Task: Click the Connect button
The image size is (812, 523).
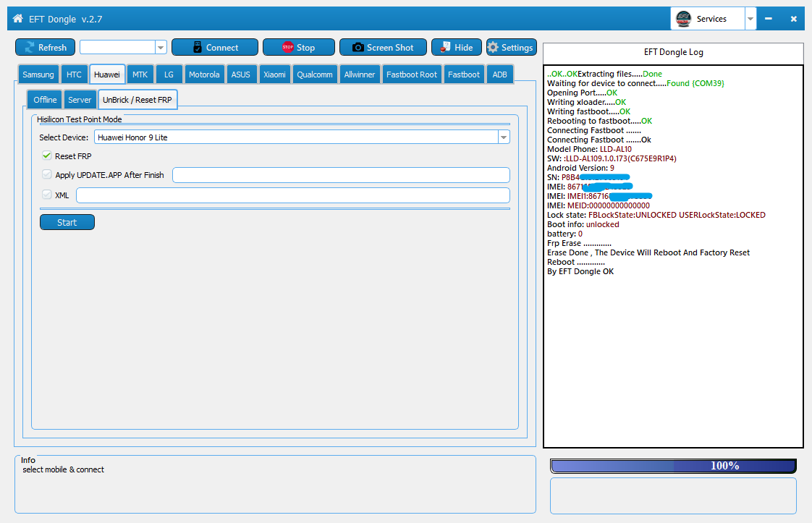Action: [x=214, y=47]
